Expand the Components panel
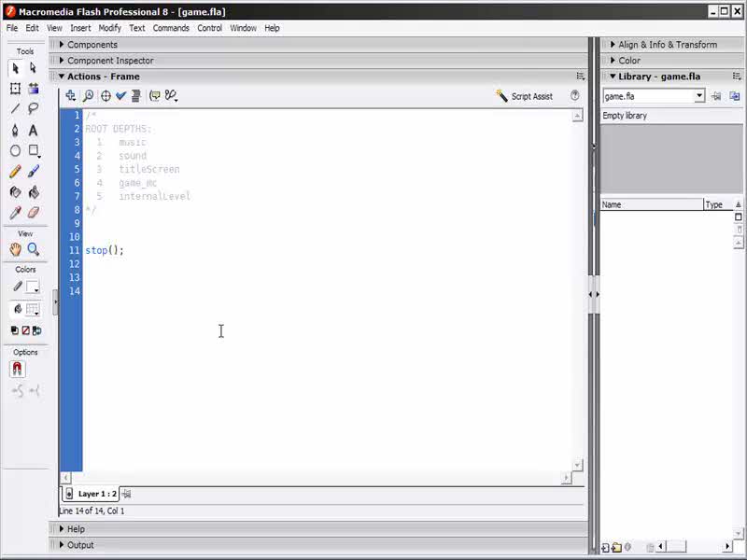Image resolution: width=747 pixels, height=560 pixels. 92,45
